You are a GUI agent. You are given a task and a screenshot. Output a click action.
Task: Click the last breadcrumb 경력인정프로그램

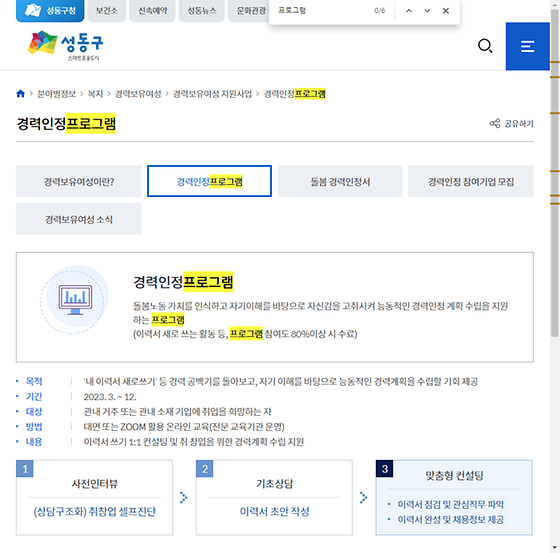(x=294, y=94)
